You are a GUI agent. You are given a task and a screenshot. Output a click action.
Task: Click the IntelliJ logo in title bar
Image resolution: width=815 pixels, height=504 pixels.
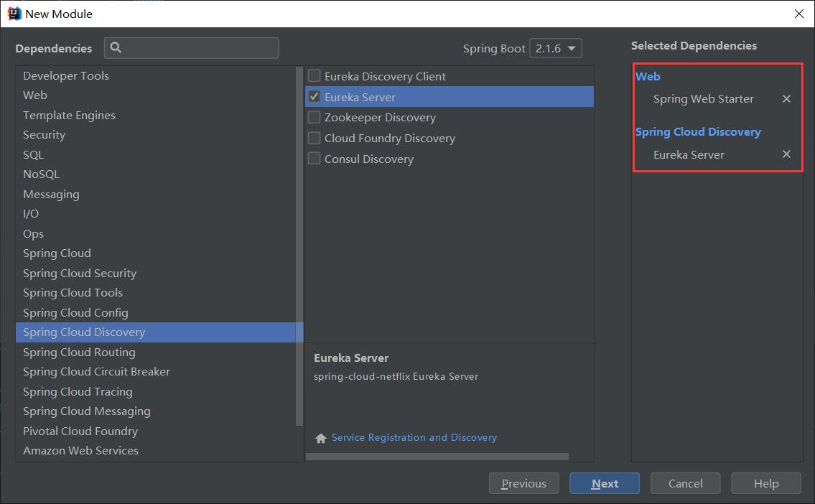click(x=14, y=14)
